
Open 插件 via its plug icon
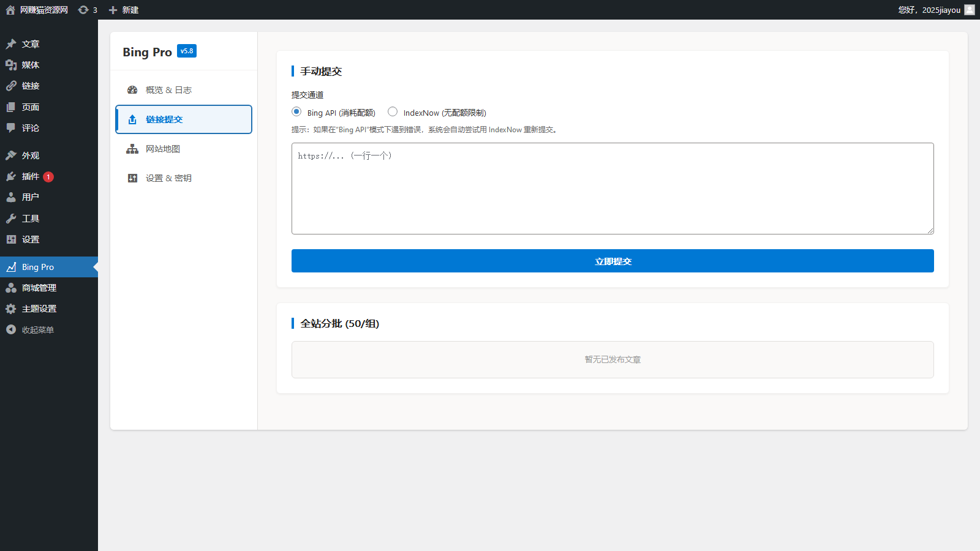11,176
